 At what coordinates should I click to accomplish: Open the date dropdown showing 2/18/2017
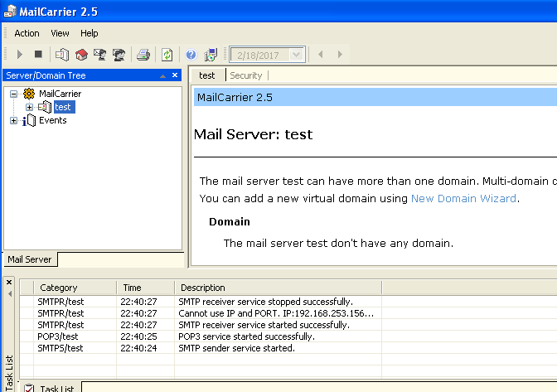click(x=298, y=55)
